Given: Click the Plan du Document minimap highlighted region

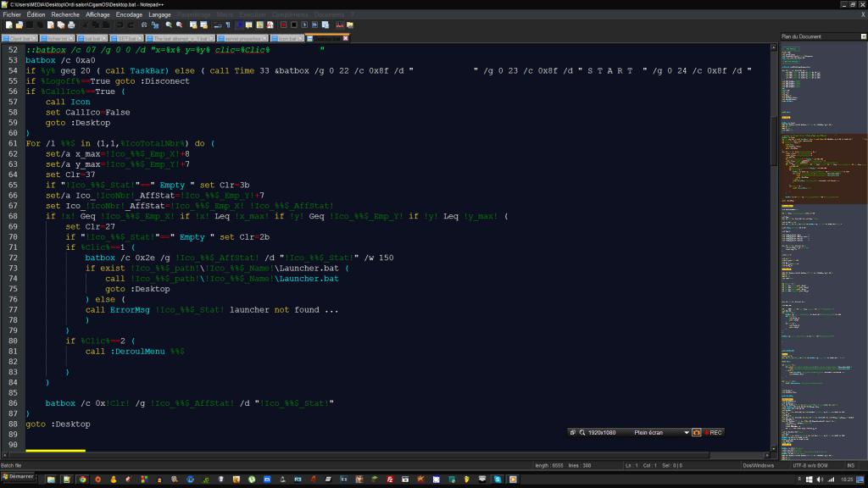Looking at the screenshot, I should tap(824, 169).
